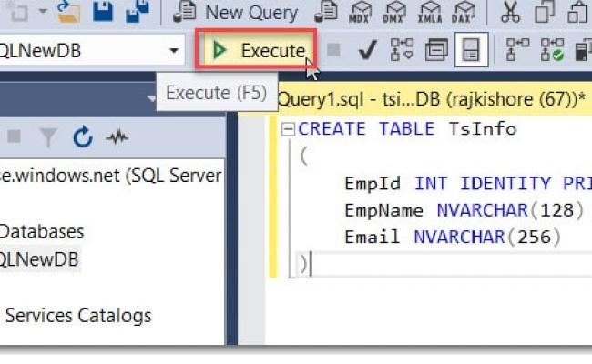Open an XMLA query
Image resolution: width=592 pixels, height=364 pixels.
430,12
